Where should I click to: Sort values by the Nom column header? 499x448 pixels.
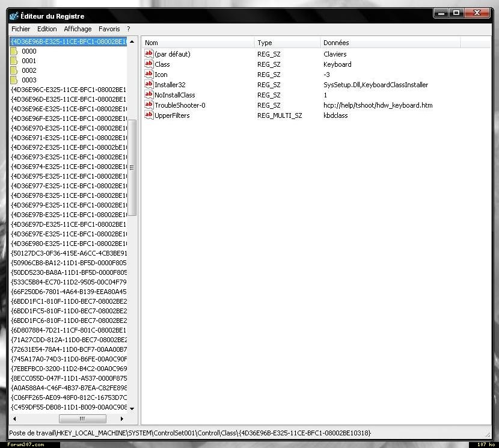coord(198,43)
